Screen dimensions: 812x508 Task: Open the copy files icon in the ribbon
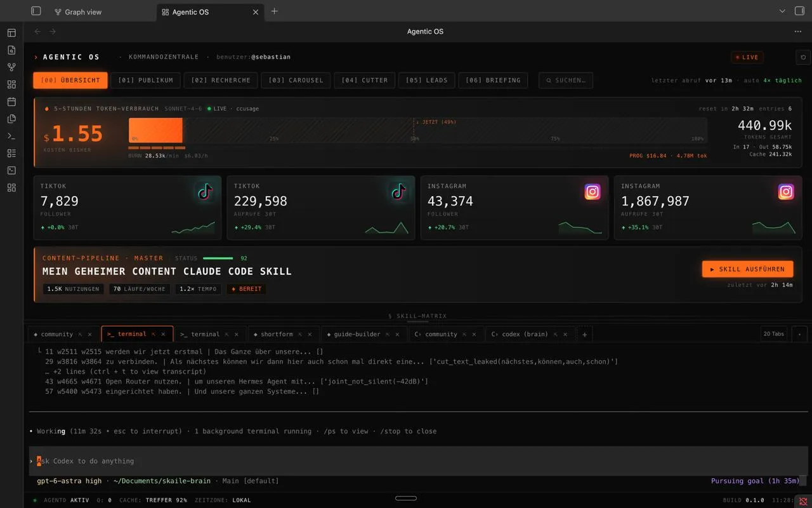coord(11,119)
